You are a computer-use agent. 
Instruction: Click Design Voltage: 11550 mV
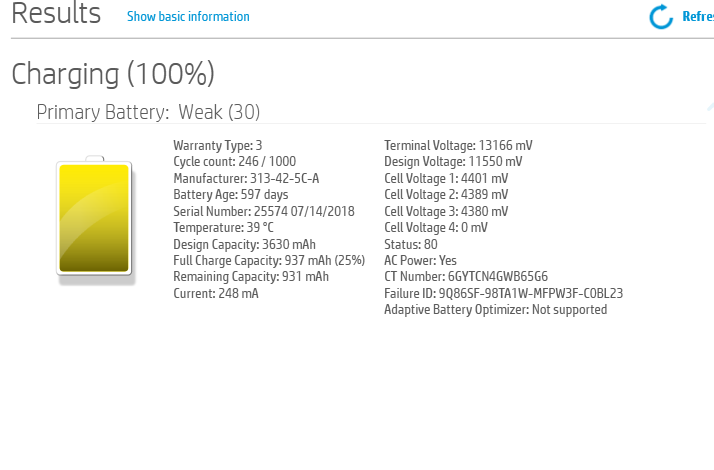coord(453,162)
